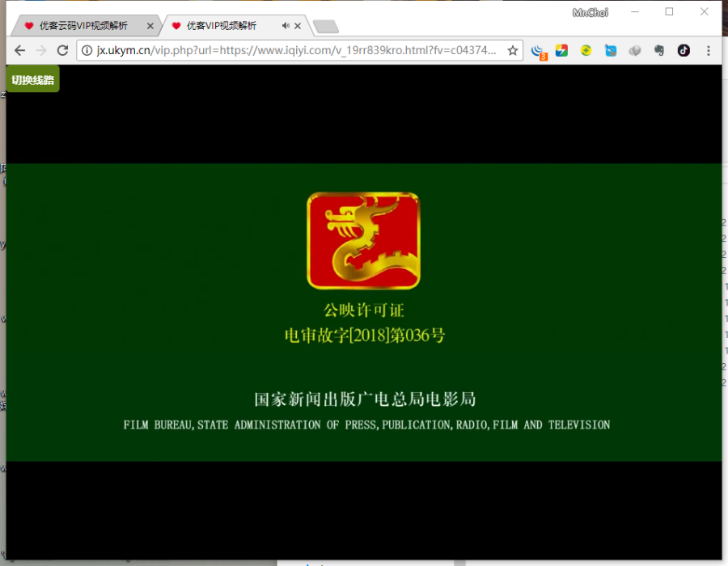Open the gray cloud extension icon
Viewport: 728px width, 566px height.
coord(635,50)
